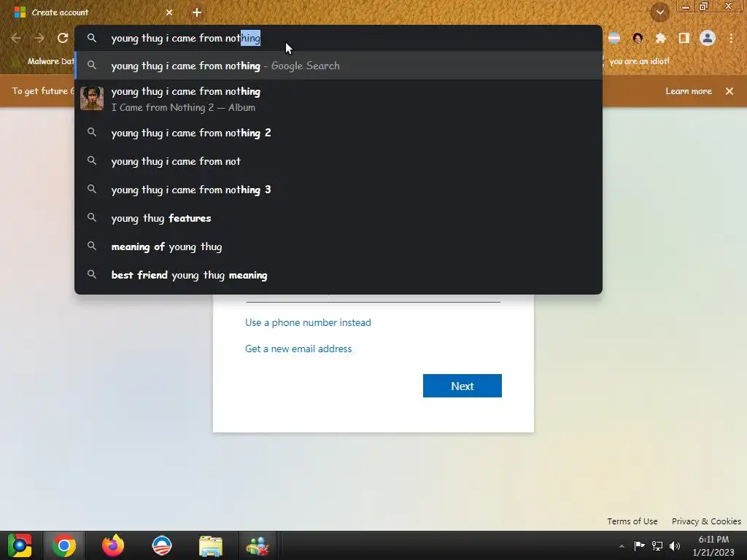Screen dimensions: 747x560
Task: Click the network tray icon
Action: pos(657,545)
